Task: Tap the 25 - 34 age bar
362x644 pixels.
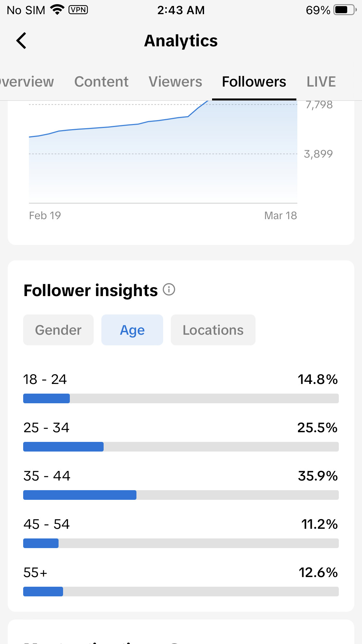Action: [x=181, y=447]
